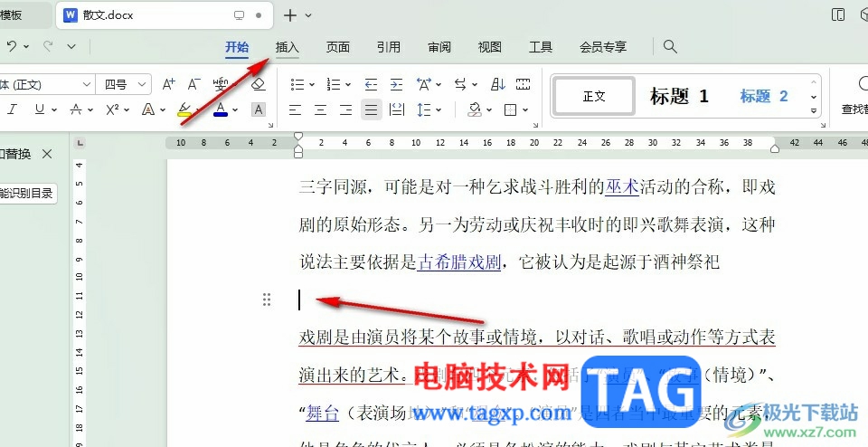
Task: Open the 会员专享 tab
Action: [603, 47]
